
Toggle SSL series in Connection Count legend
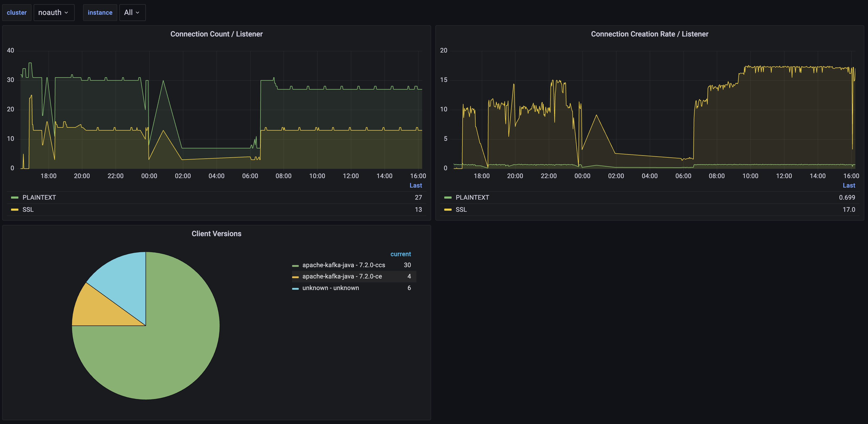28,209
